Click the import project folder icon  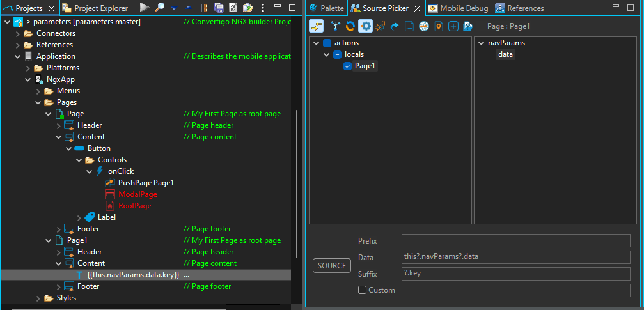247,8
